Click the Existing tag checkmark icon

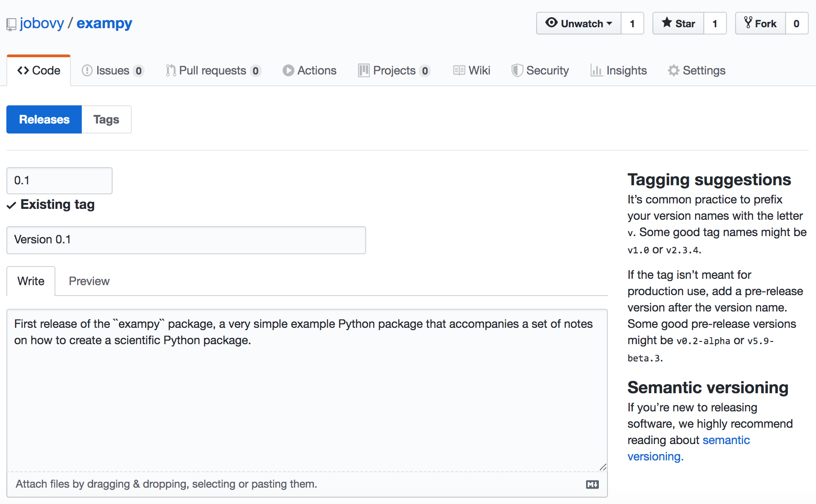pyautogui.click(x=12, y=205)
